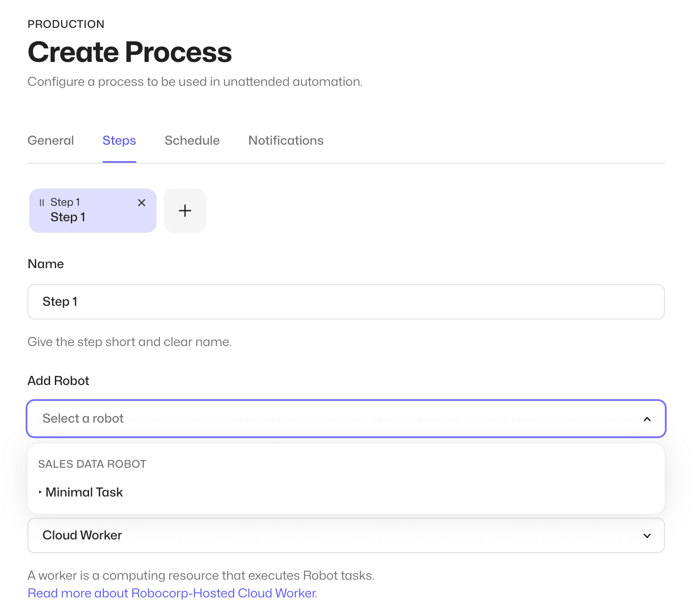Go to the Schedule tab

tap(192, 141)
